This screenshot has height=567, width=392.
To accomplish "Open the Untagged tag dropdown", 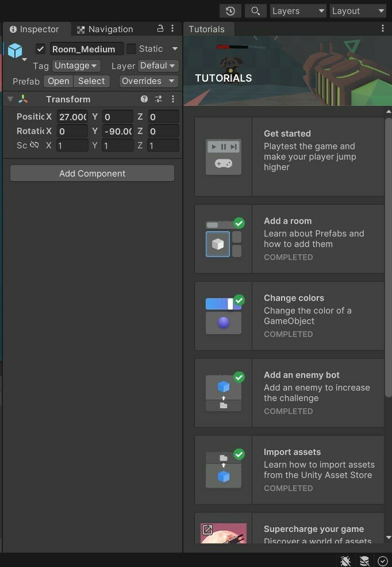I will point(76,66).
